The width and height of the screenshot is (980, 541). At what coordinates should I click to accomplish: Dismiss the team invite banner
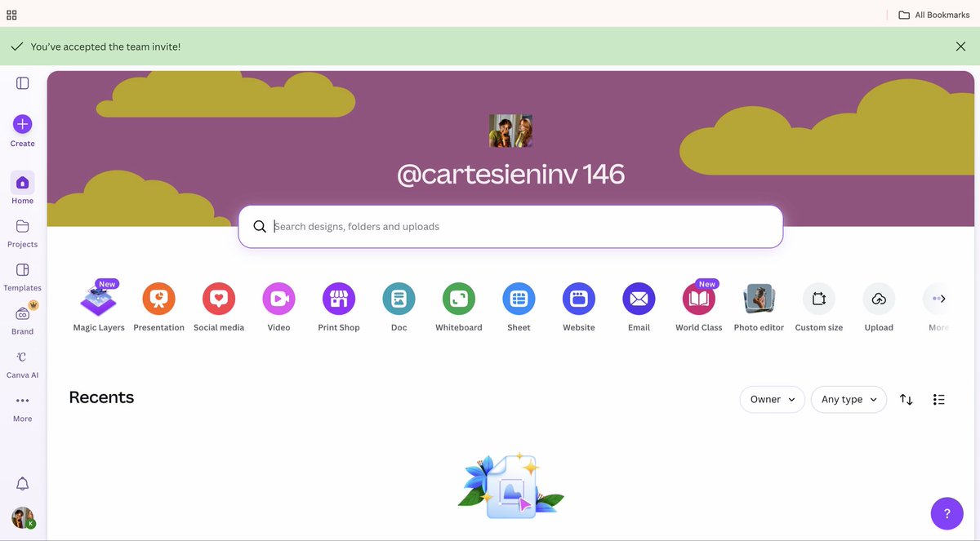(960, 47)
